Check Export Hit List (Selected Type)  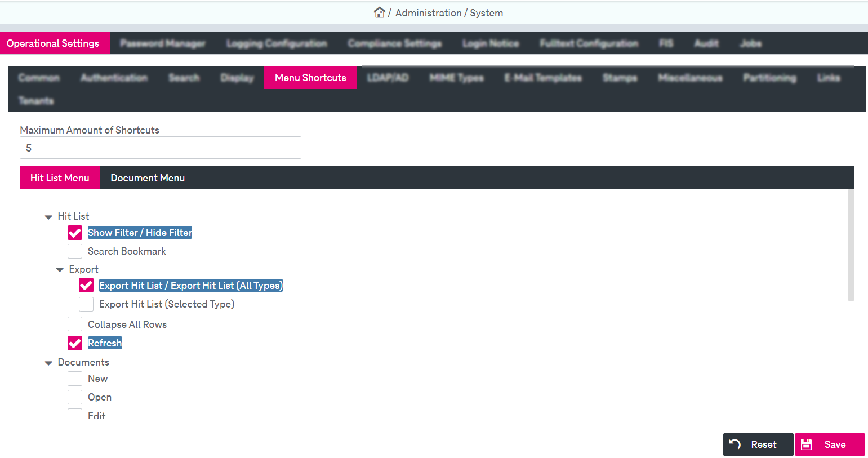tap(86, 304)
